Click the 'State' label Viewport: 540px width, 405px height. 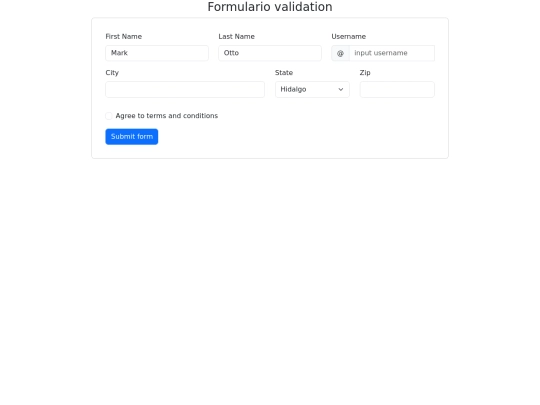pyautogui.click(x=284, y=73)
